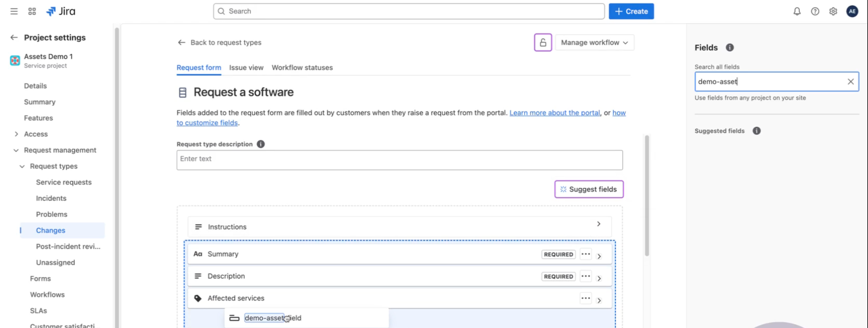
Task: Open the Jira settings gear
Action: 833,11
